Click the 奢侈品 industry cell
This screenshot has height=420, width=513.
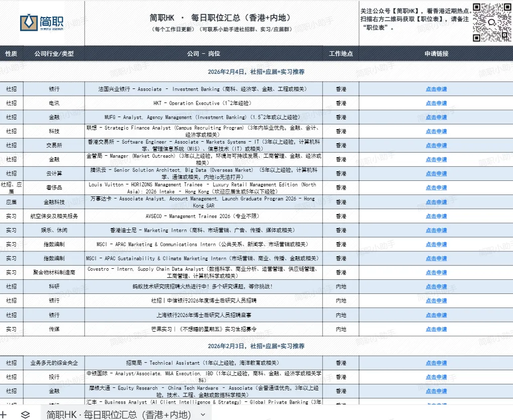[54, 187]
